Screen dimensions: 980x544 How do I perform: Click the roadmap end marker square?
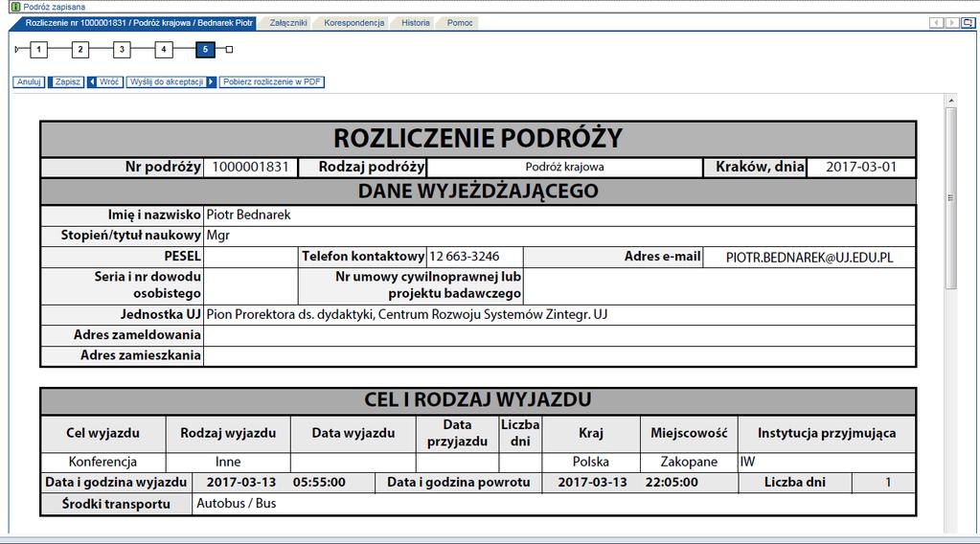229,50
